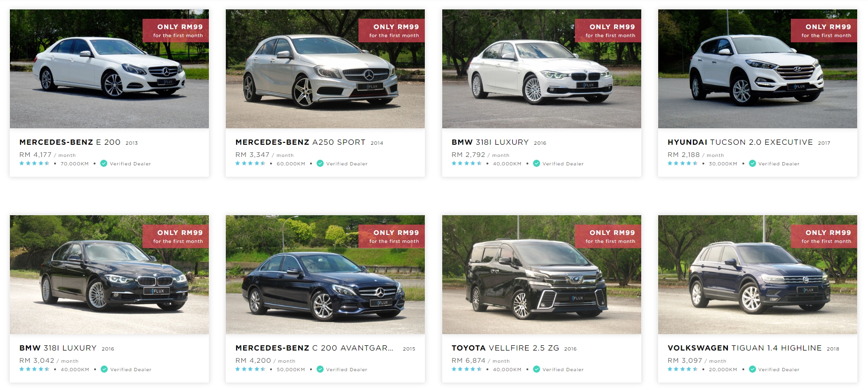Select Hyundai Tucson 2.0 Executive title
The image size is (868, 390).
[740, 142]
